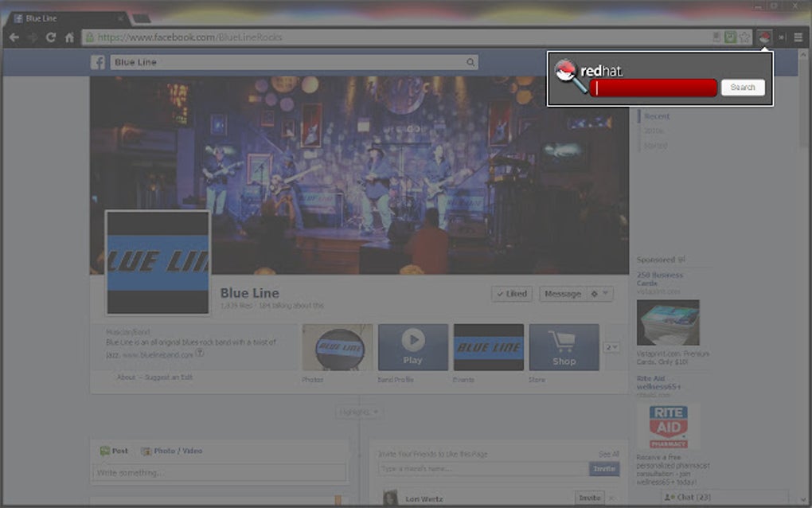Click the About link
The height and width of the screenshot is (508, 812).
pyautogui.click(x=126, y=377)
